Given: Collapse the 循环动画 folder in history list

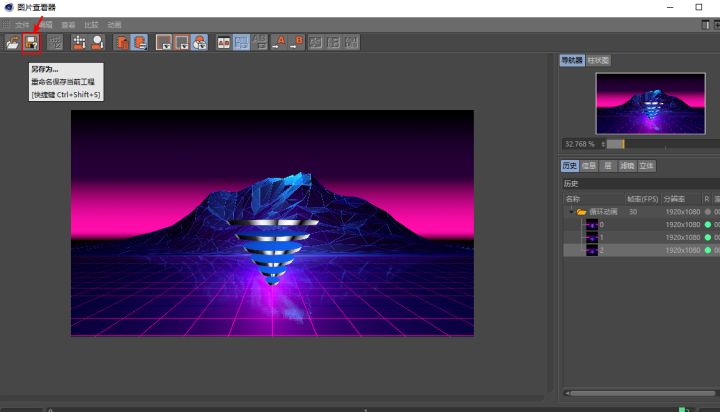Looking at the screenshot, I should point(570,212).
